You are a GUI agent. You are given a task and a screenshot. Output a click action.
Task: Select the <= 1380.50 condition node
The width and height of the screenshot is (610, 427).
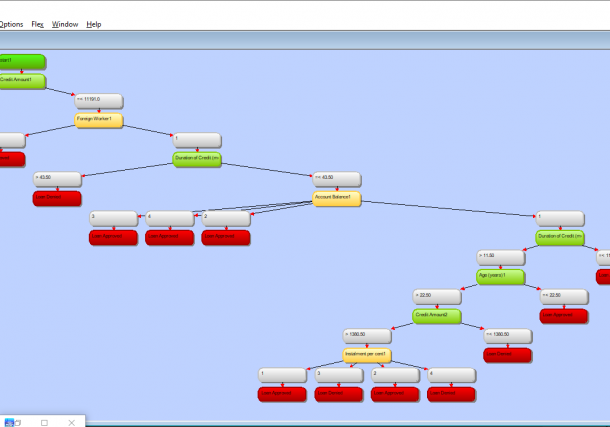pyautogui.click(x=508, y=335)
